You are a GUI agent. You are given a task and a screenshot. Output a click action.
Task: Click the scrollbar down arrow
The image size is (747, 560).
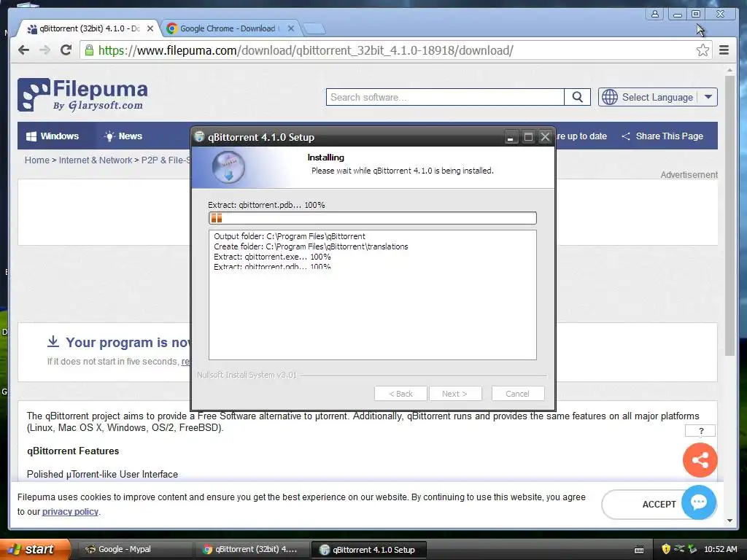(x=729, y=521)
